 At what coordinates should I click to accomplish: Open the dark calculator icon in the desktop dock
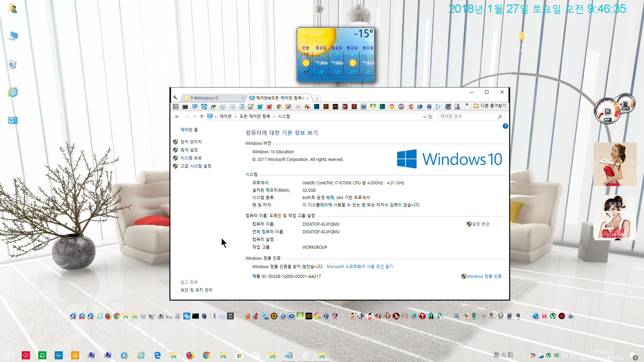(x=230, y=316)
